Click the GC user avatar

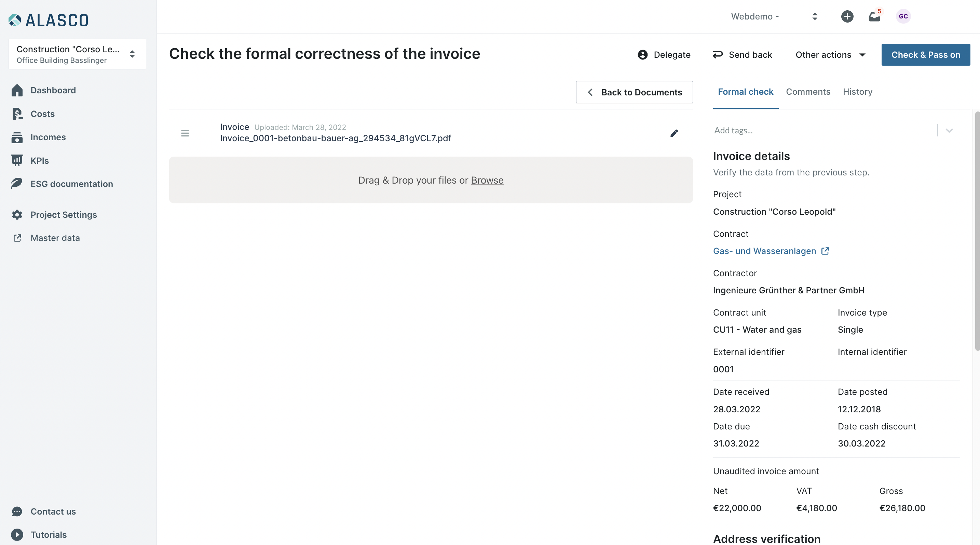pos(903,16)
